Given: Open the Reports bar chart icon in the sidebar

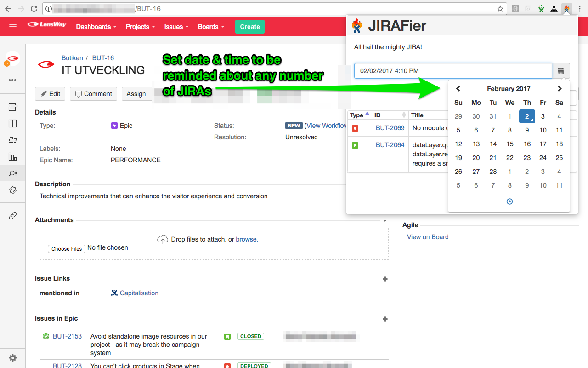Looking at the screenshot, I should click(x=13, y=156).
